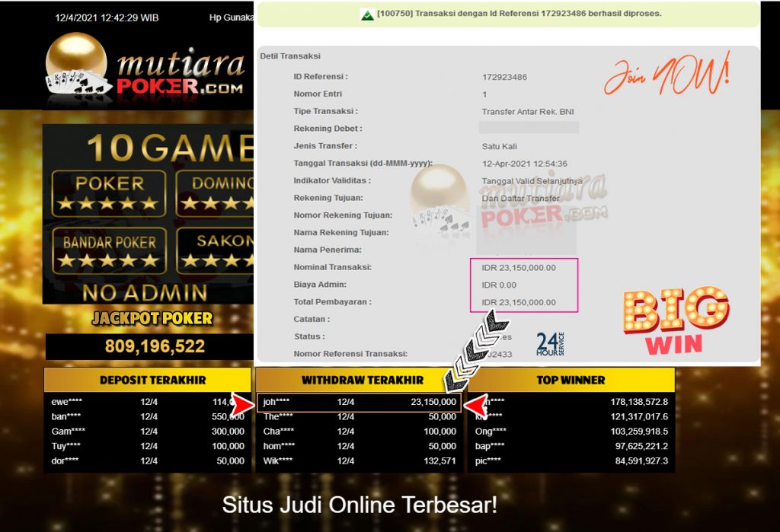
Task: Click the Nomor Referensi Transaksi label
Action: click(x=350, y=354)
